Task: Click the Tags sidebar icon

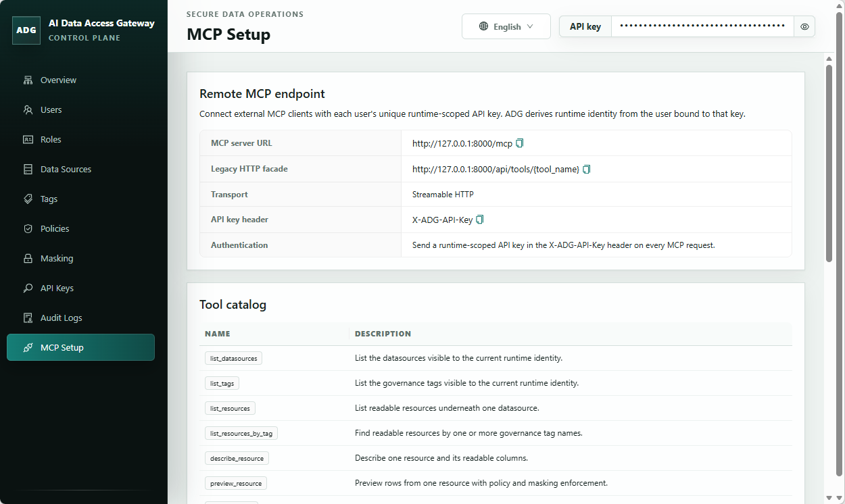Action: [x=28, y=199]
